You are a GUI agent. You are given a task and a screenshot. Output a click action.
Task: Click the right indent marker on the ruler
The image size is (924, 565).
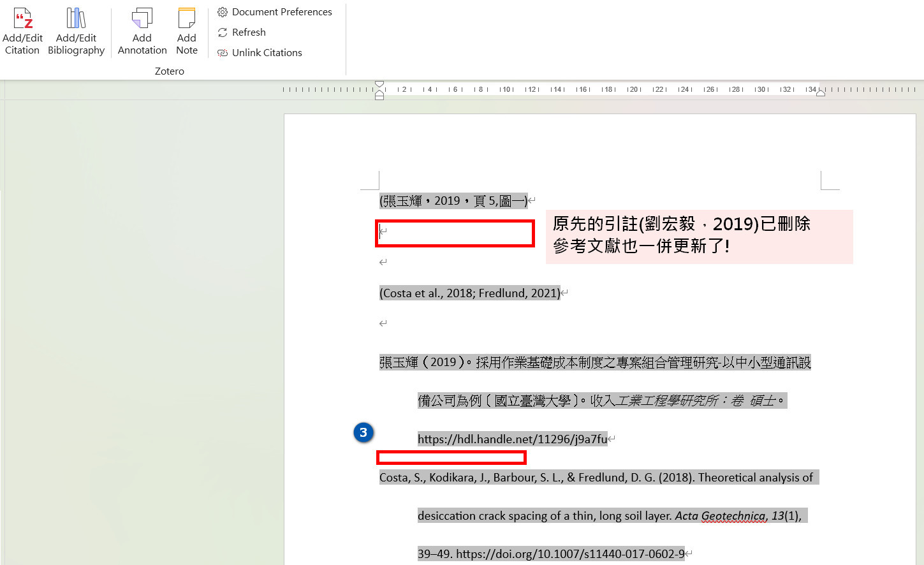pos(821,93)
